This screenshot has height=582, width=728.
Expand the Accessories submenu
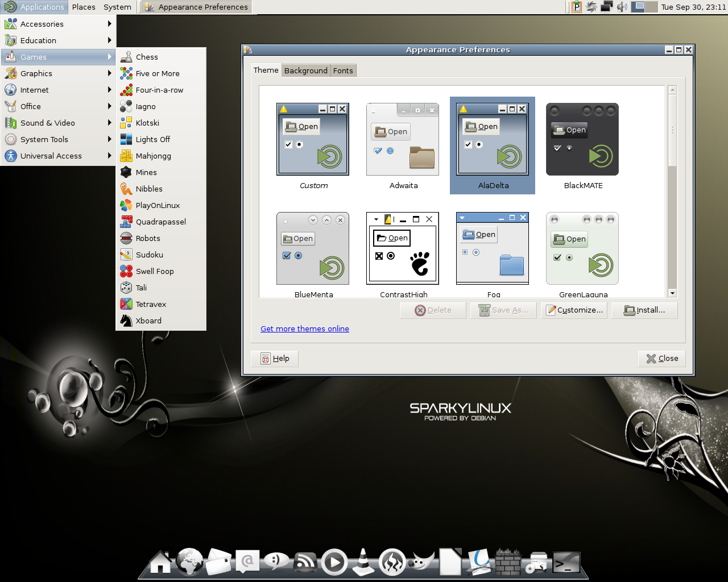tap(58, 24)
